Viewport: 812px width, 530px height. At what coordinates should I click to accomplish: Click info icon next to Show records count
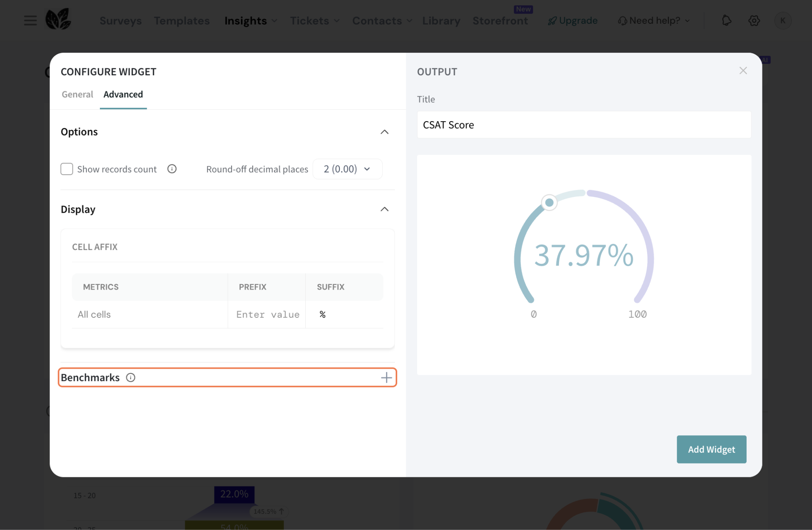point(172,169)
